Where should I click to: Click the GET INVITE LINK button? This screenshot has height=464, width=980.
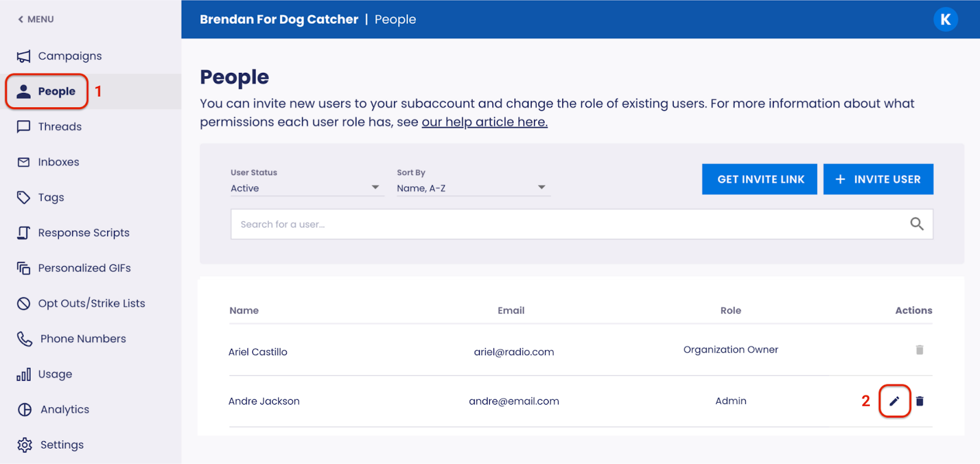click(x=759, y=179)
